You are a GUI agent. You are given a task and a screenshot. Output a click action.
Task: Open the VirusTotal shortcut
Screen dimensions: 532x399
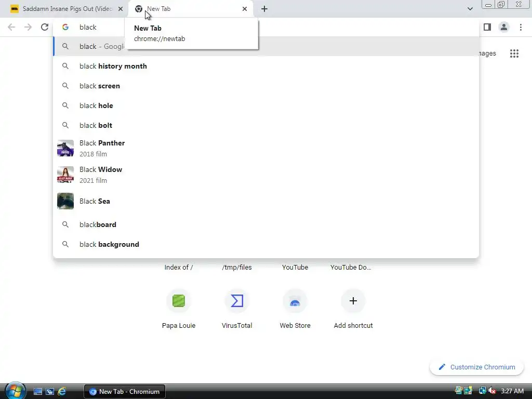[x=237, y=309]
